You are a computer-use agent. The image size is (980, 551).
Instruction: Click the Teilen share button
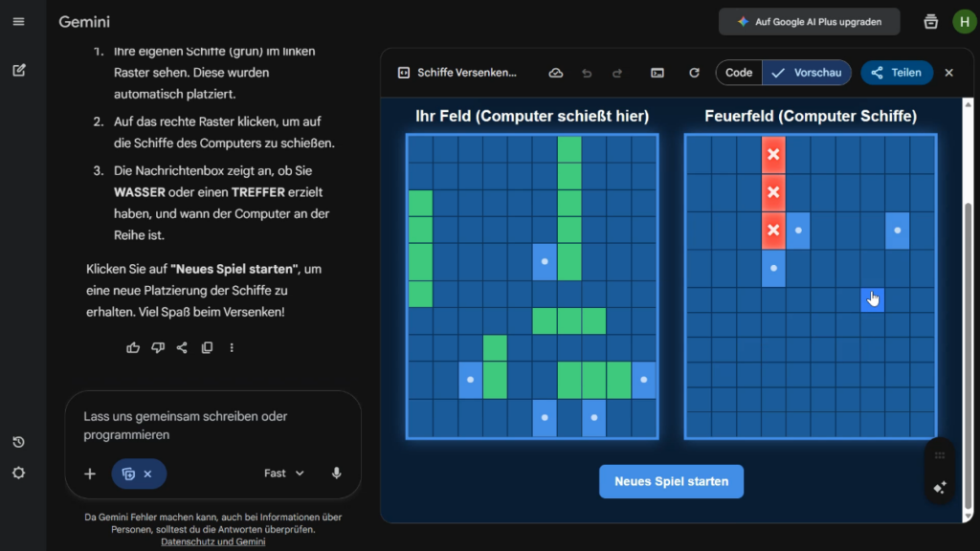pyautogui.click(x=897, y=73)
